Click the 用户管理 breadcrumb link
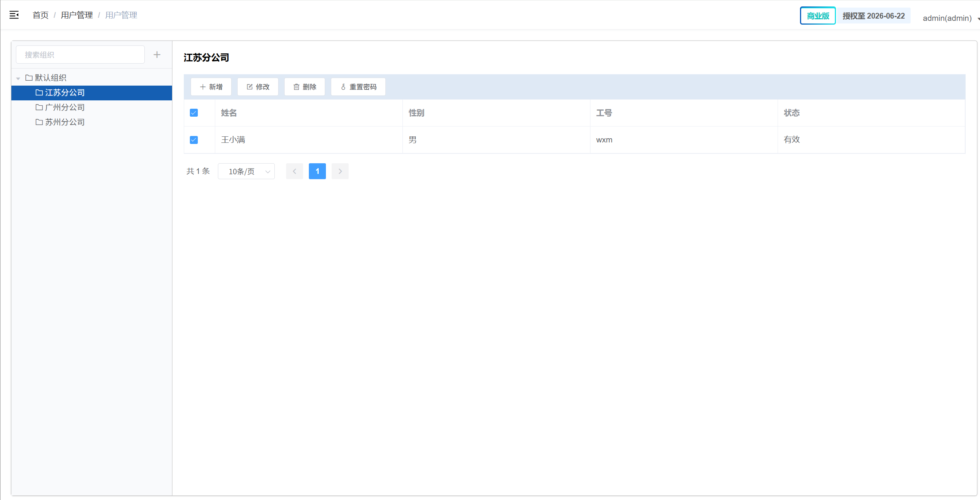 (77, 15)
